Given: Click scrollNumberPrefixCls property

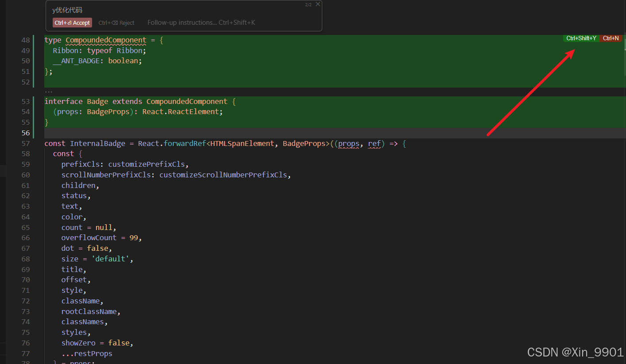Looking at the screenshot, I should coord(106,175).
